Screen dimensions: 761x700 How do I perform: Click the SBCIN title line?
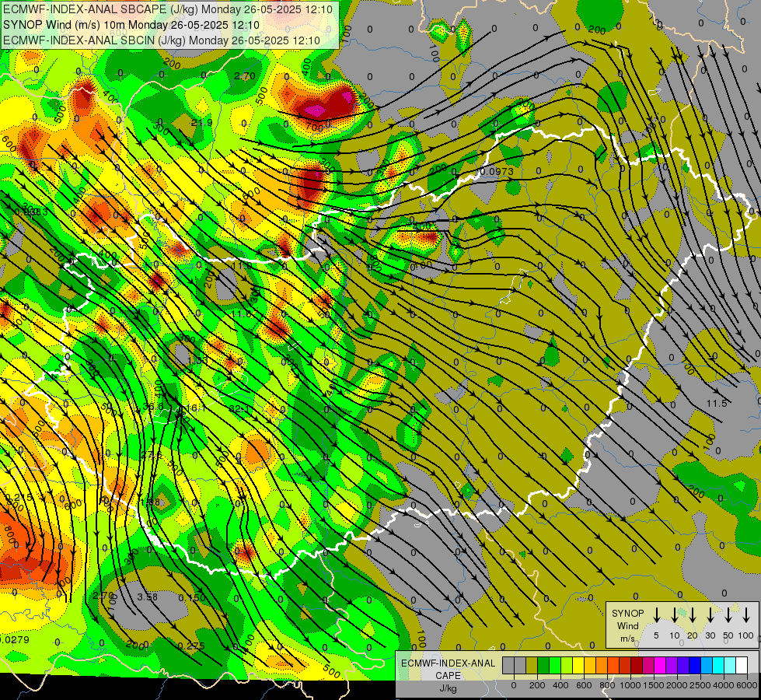click(162, 40)
